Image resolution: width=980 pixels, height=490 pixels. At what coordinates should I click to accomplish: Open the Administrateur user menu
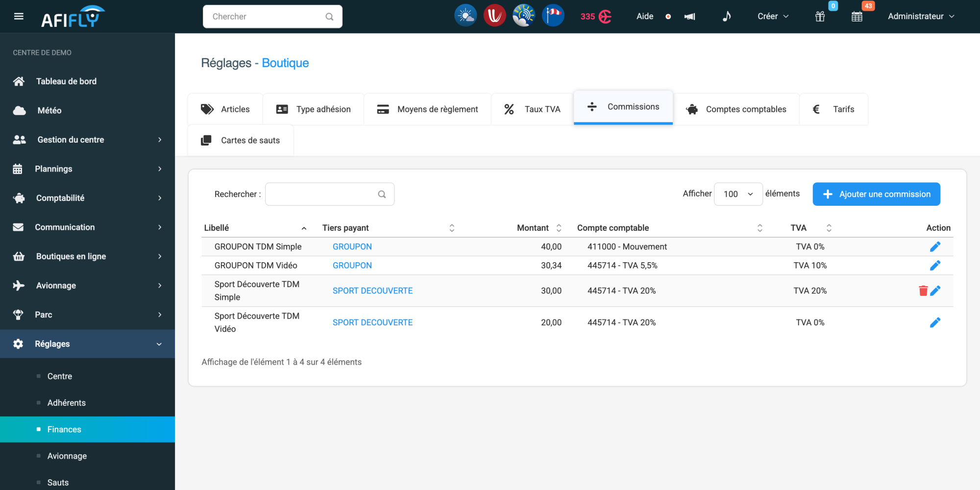(921, 16)
